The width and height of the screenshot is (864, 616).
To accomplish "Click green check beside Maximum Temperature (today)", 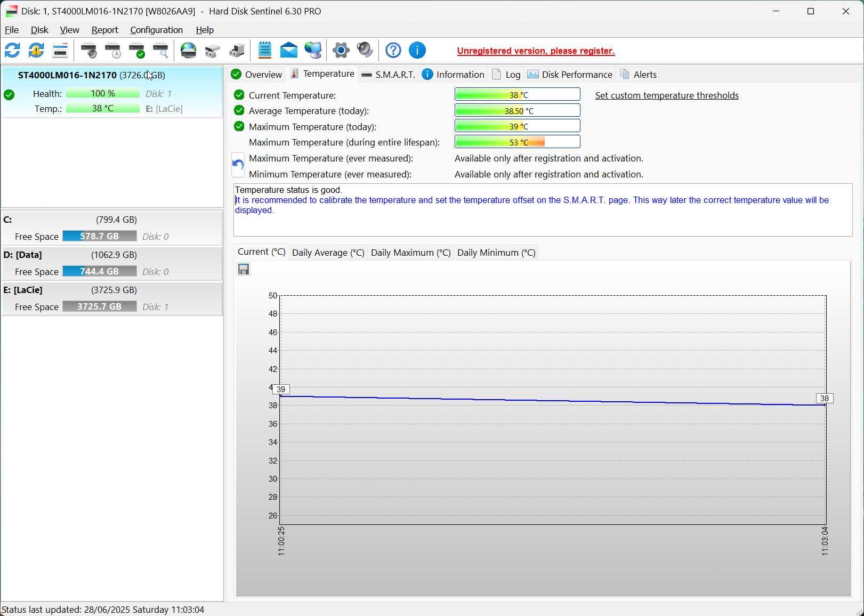I will click(x=239, y=126).
